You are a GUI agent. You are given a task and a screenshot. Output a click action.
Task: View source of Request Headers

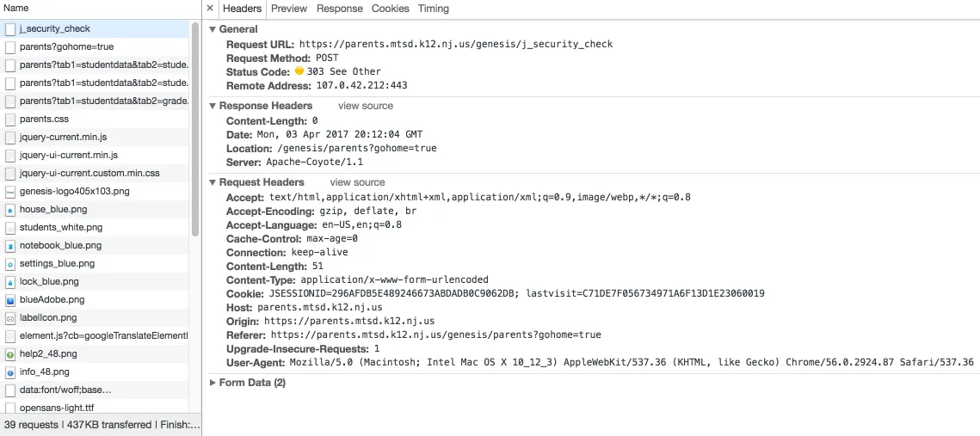[x=358, y=182]
